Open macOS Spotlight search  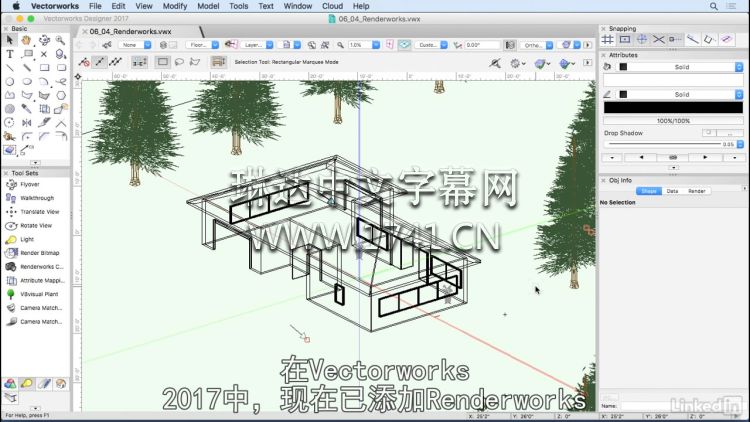click(714, 6)
